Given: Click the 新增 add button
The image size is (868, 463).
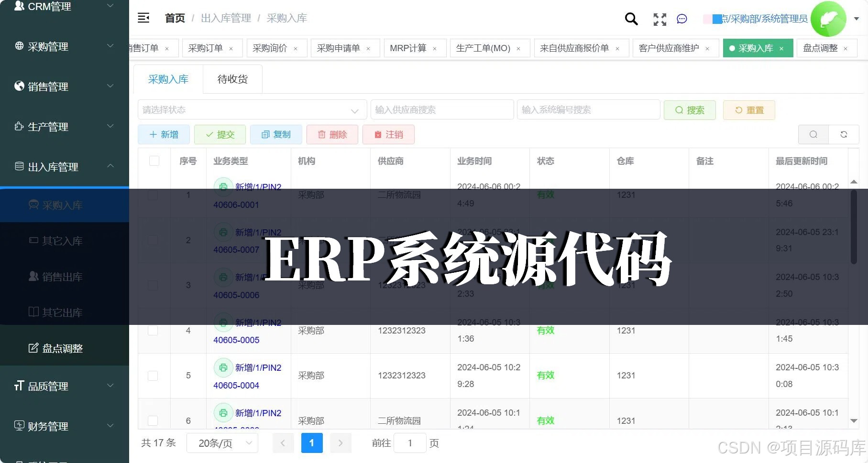Looking at the screenshot, I should pos(164,135).
